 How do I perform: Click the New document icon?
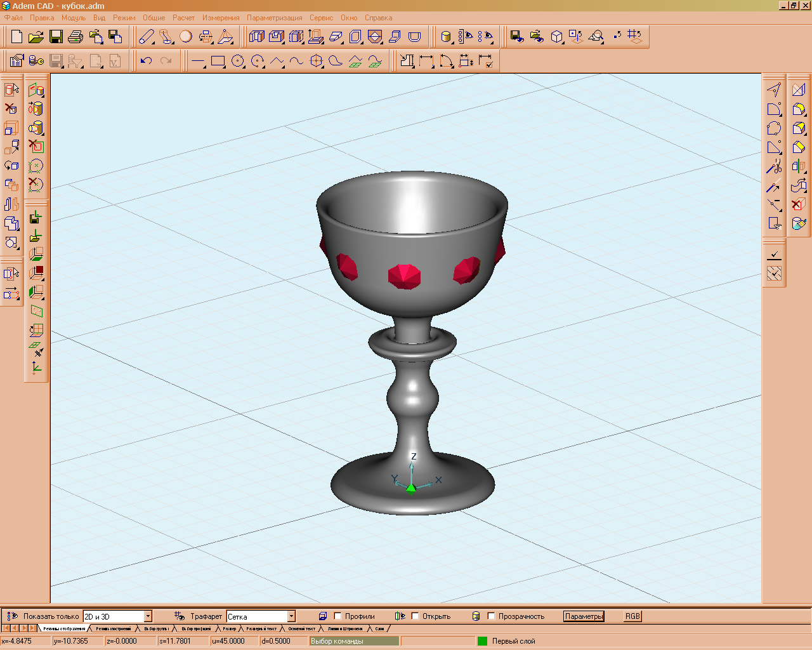[17, 37]
